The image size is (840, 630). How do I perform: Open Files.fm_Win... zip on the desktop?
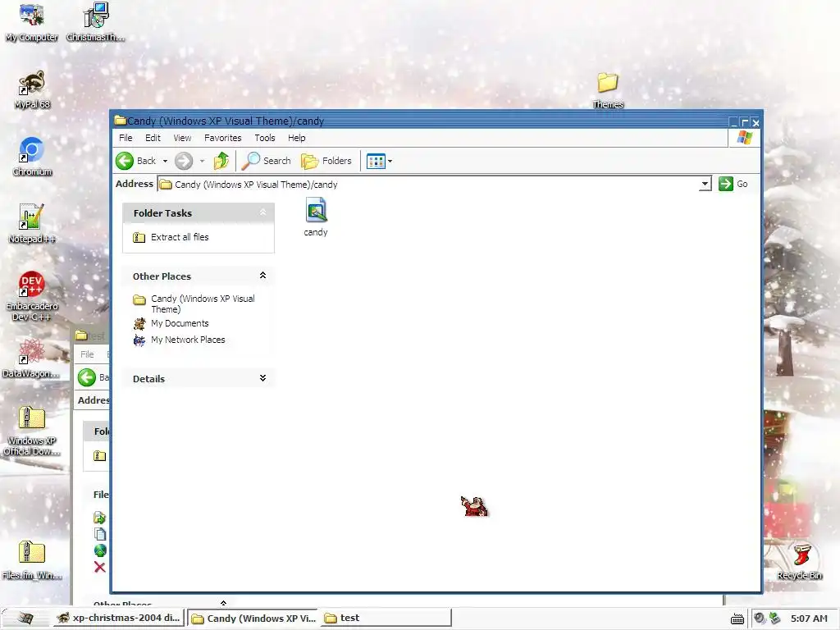[32, 560]
